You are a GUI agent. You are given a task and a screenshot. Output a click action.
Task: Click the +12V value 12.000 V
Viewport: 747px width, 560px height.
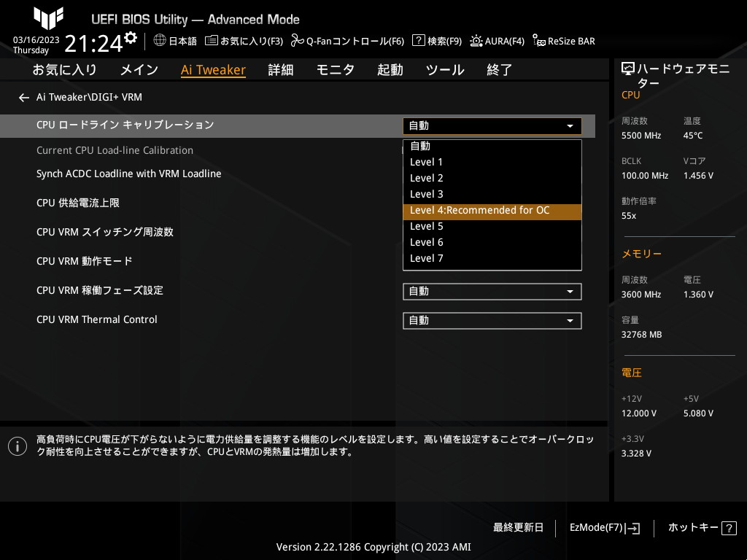[x=639, y=413]
